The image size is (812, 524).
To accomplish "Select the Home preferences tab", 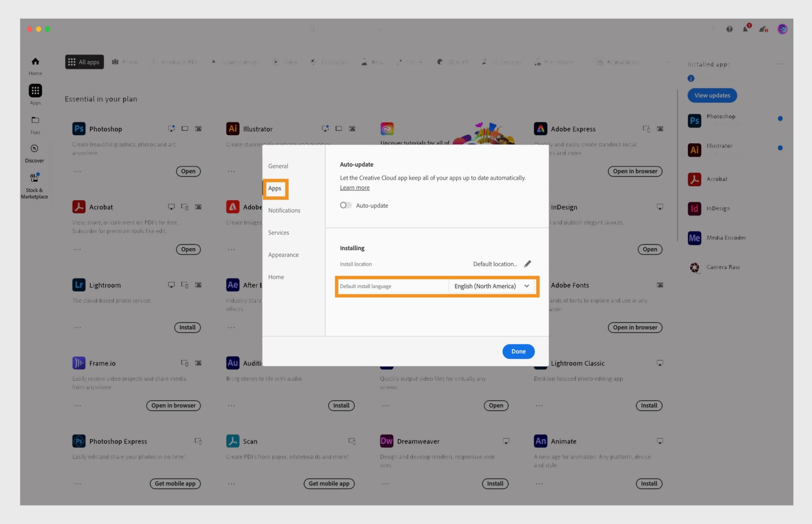I will click(x=276, y=277).
